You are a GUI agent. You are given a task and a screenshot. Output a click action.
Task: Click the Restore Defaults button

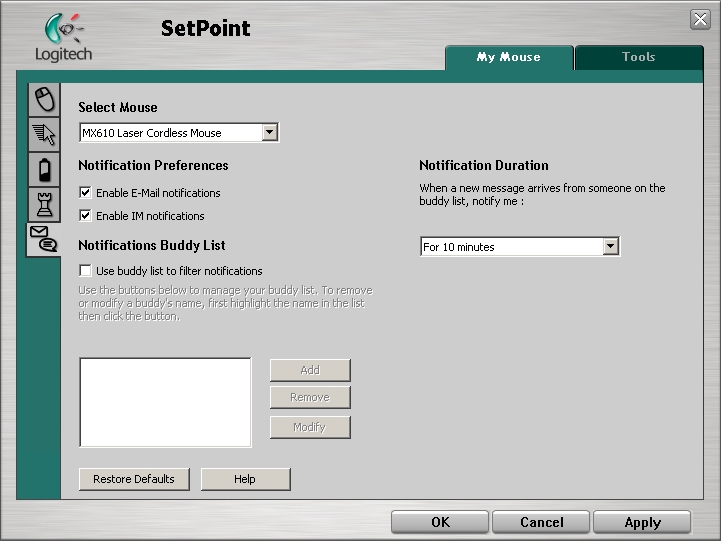133,479
